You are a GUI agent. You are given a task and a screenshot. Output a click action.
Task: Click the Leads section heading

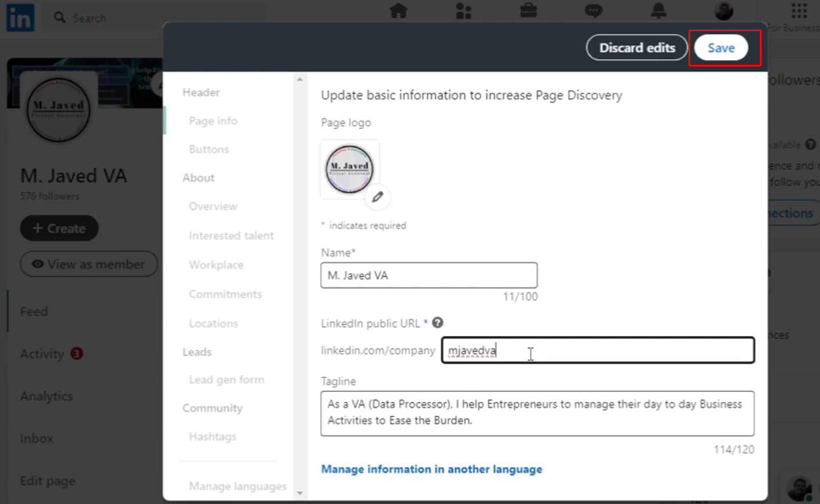(x=197, y=352)
